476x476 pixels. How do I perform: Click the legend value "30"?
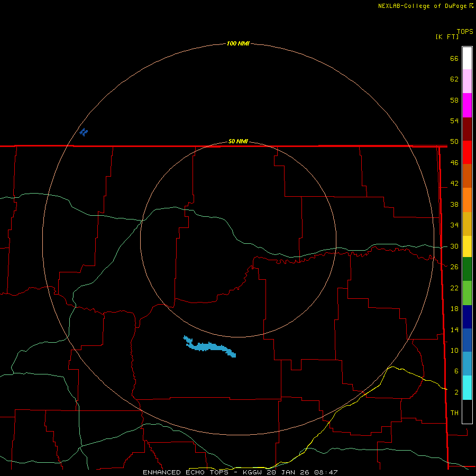[454, 246]
